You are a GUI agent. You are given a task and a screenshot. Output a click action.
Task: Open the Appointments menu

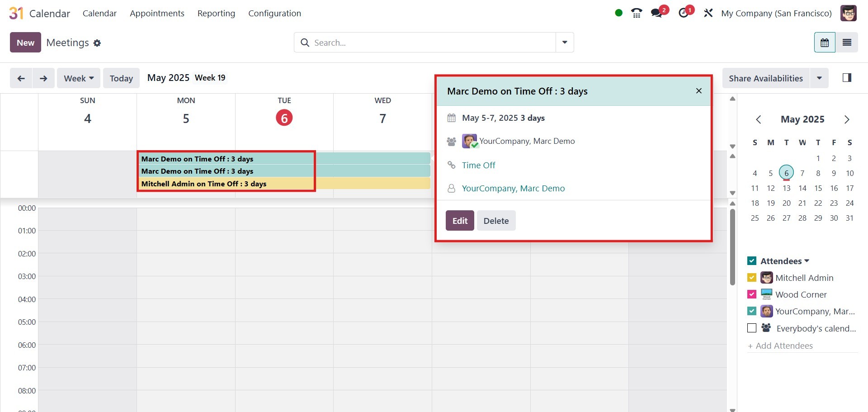tap(157, 13)
